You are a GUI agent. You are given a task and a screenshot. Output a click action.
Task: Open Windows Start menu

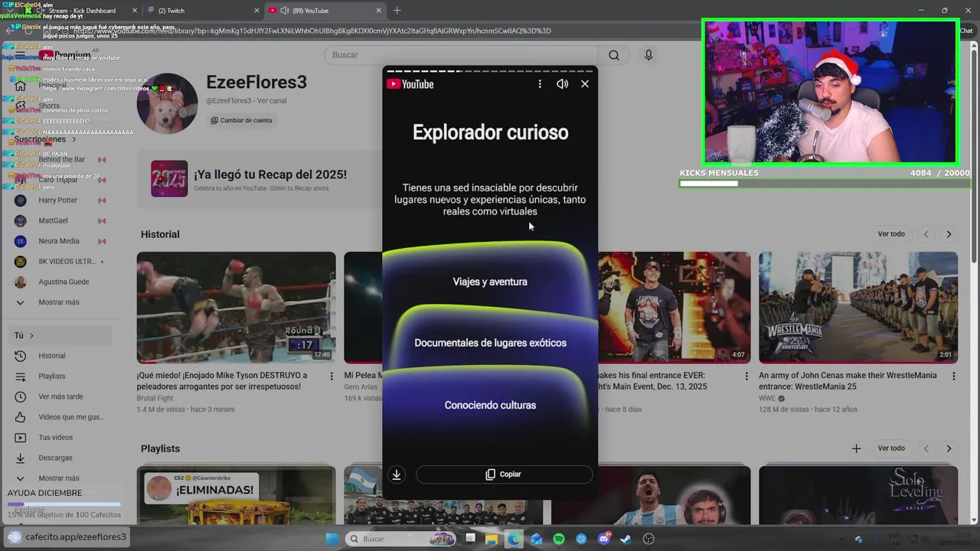tap(332, 539)
